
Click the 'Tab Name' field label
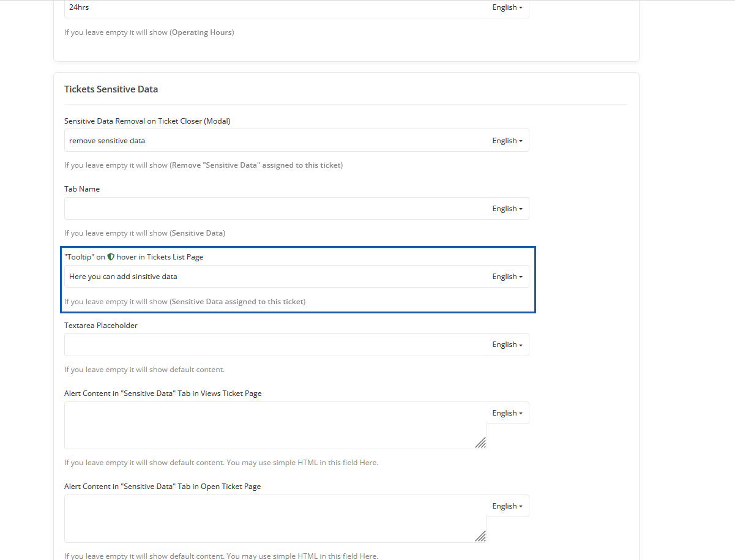(x=82, y=189)
